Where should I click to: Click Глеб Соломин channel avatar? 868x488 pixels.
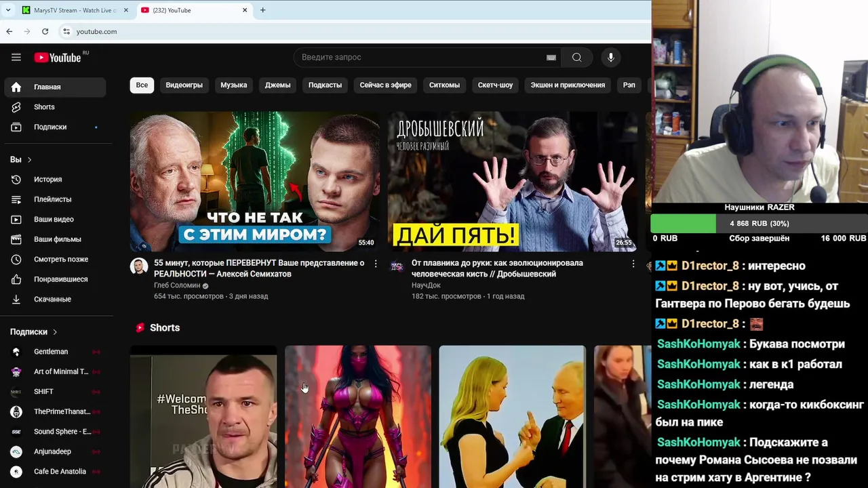(139, 266)
